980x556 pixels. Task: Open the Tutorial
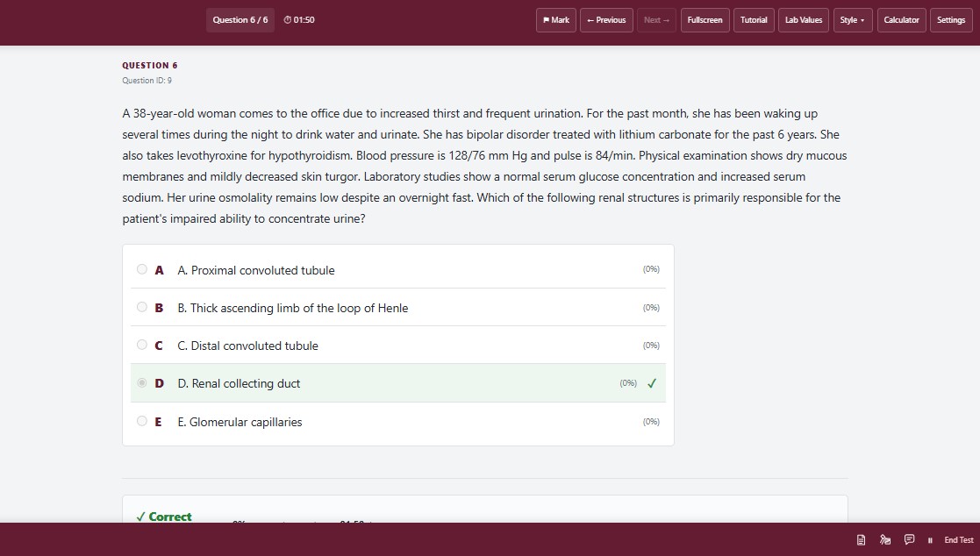[754, 20]
